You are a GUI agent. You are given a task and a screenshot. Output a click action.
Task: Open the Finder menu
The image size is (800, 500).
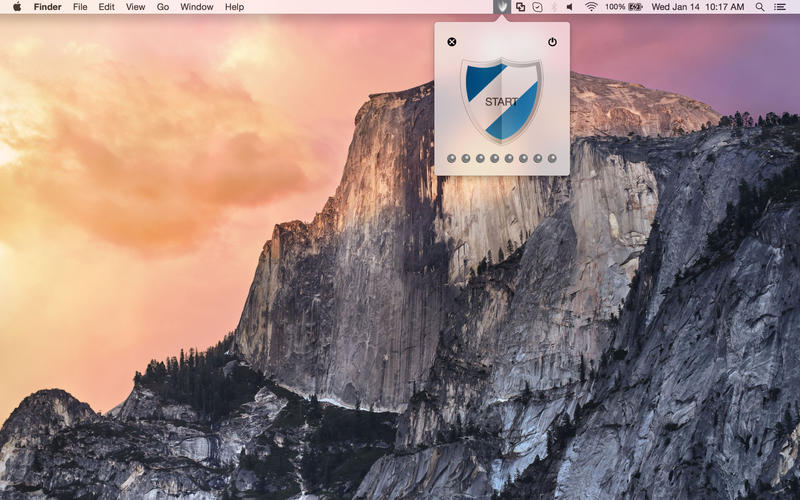point(47,7)
